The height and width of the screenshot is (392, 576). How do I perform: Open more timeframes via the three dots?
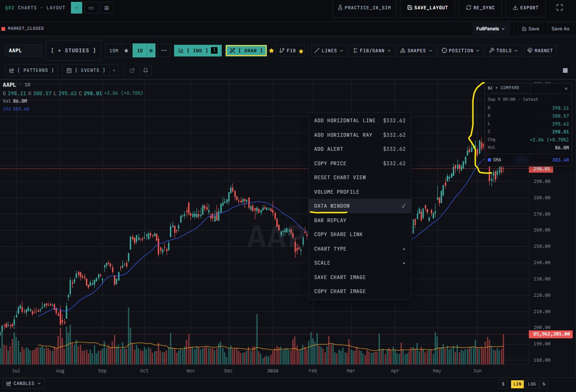[x=164, y=50]
